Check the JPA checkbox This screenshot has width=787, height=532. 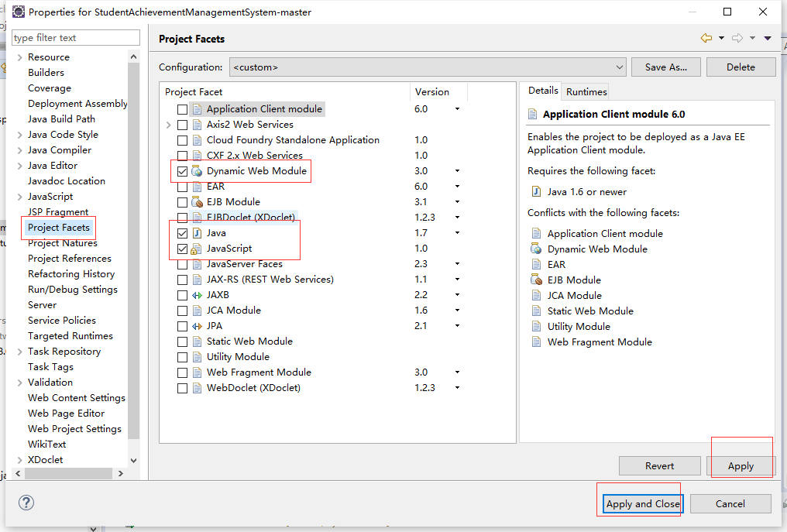click(182, 326)
